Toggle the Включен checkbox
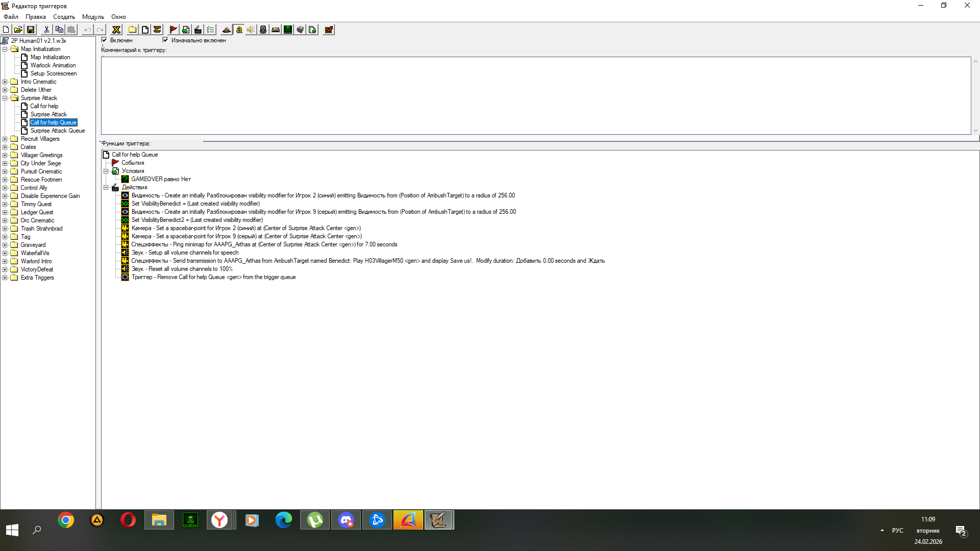The width and height of the screenshot is (980, 551). [104, 40]
